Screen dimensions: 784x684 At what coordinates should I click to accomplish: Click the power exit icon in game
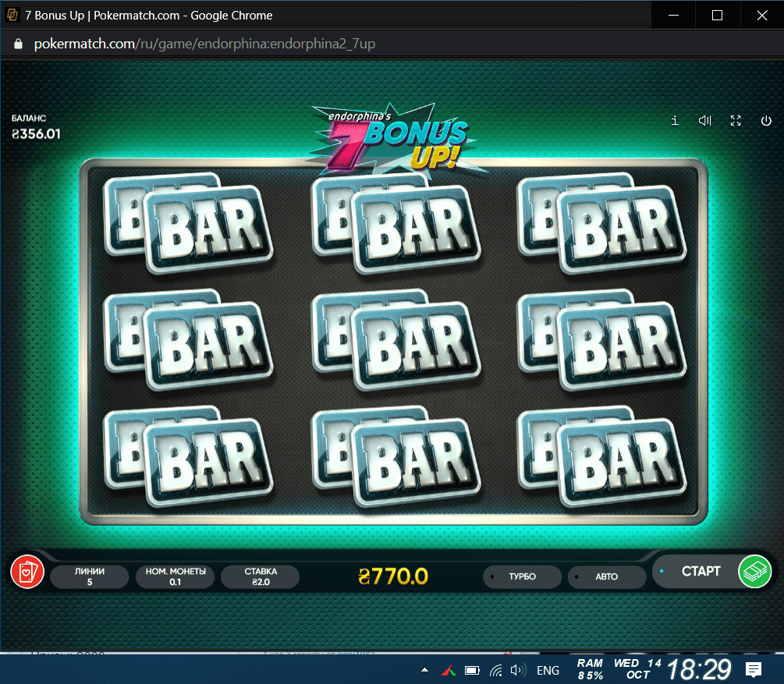pyautogui.click(x=766, y=121)
